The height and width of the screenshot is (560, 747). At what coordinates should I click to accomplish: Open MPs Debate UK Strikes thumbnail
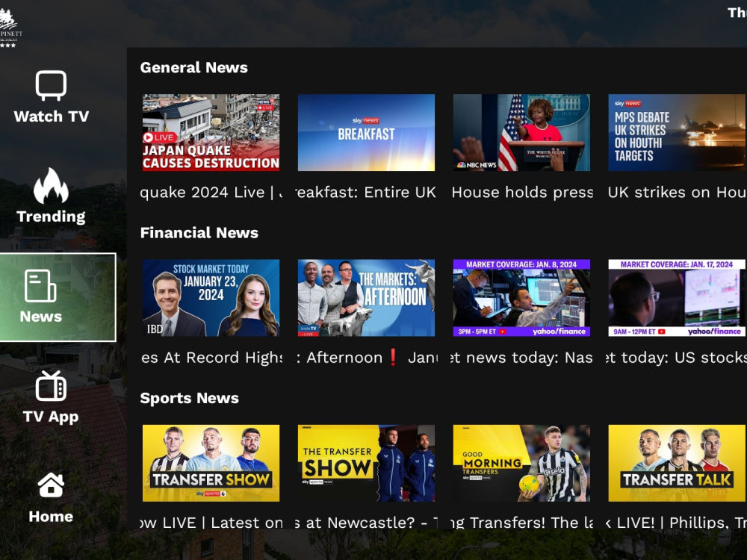pyautogui.click(x=677, y=132)
